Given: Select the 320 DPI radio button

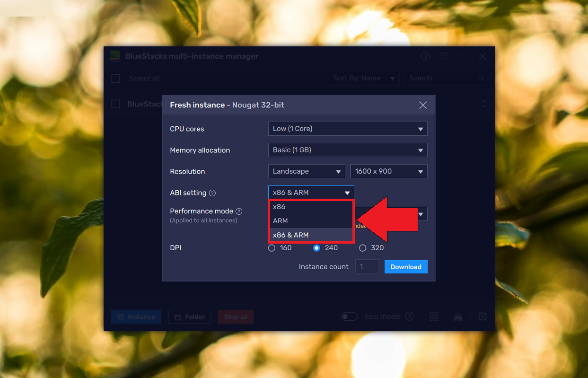Looking at the screenshot, I should 362,247.
